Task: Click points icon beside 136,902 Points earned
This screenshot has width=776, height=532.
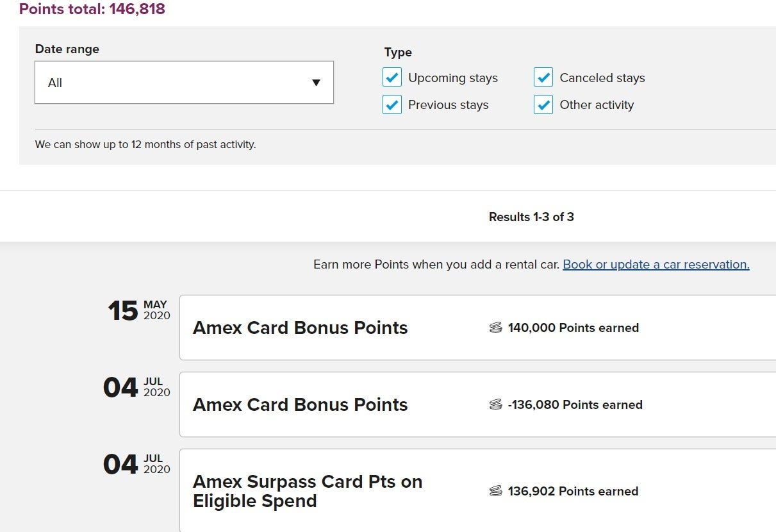Action: pyautogui.click(x=495, y=492)
